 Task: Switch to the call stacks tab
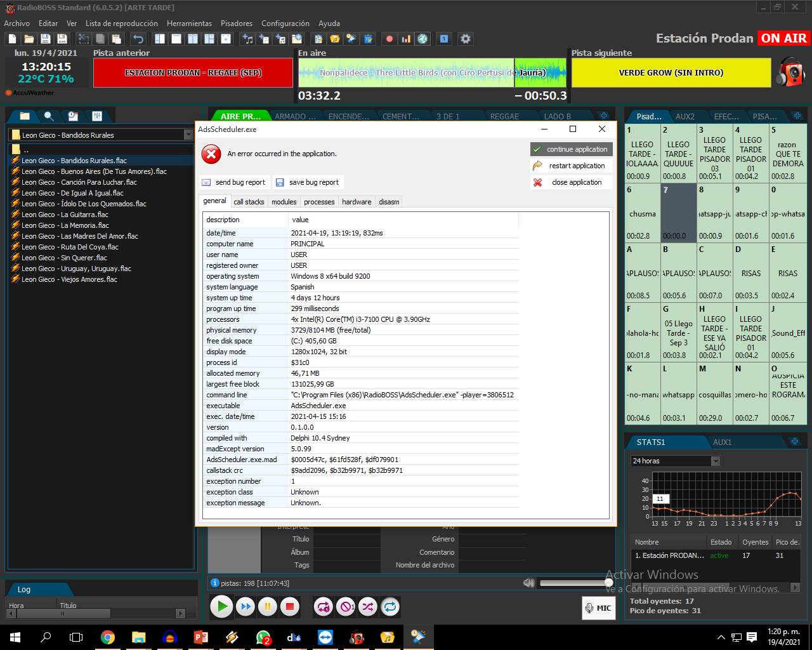(x=249, y=202)
